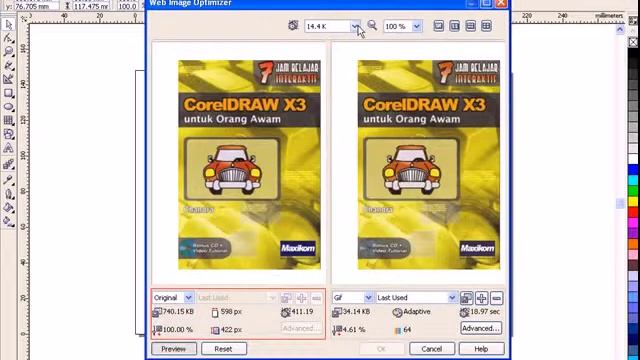640x360 pixels.
Task: Pick the red swatch in the color palette
Action: 633,211
